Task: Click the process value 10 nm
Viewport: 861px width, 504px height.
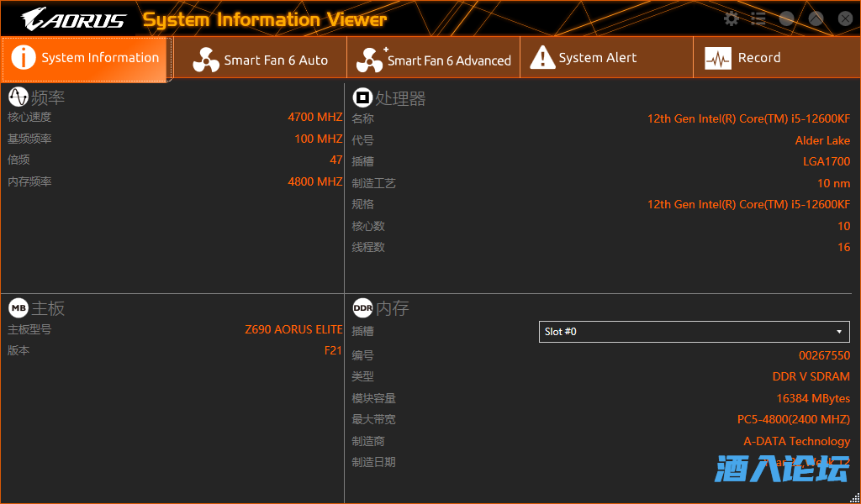Action: (833, 183)
